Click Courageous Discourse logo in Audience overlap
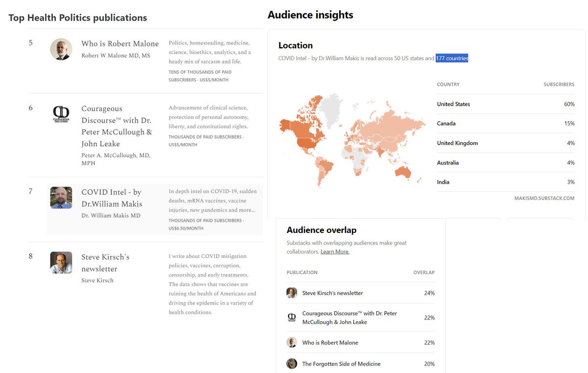Viewport: 588px width, 373px height. click(292, 318)
